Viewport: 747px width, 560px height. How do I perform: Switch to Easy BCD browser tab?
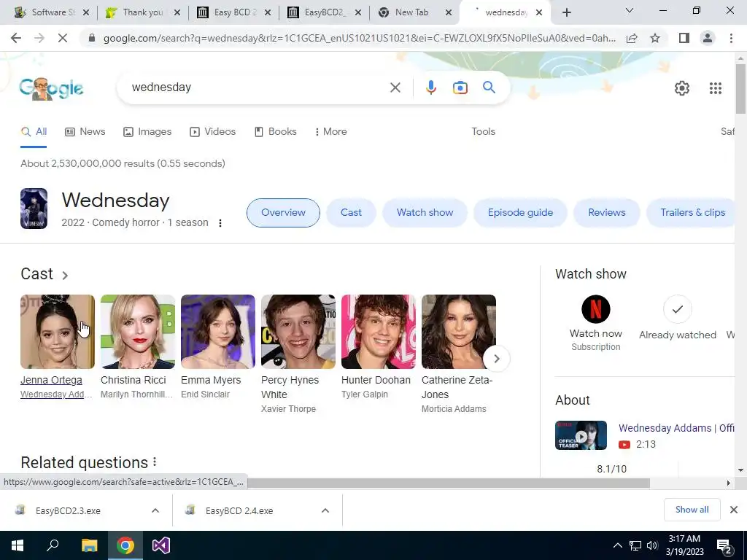click(x=233, y=12)
